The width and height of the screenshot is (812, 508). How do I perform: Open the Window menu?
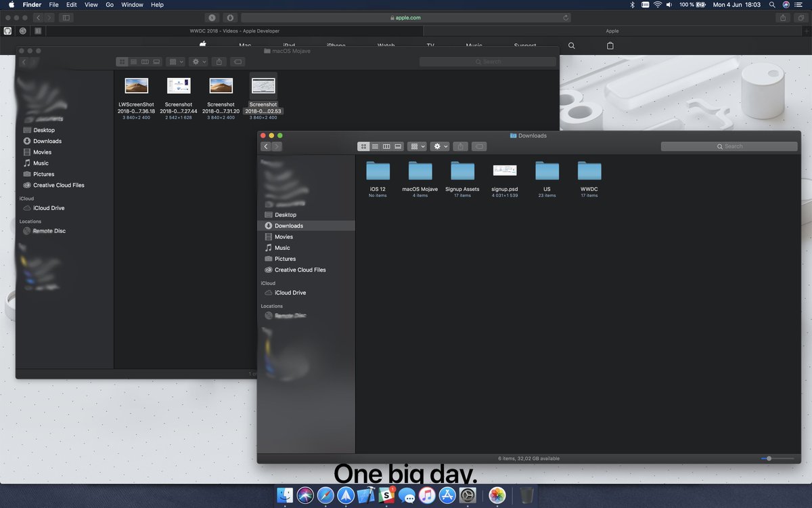click(x=132, y=5)
